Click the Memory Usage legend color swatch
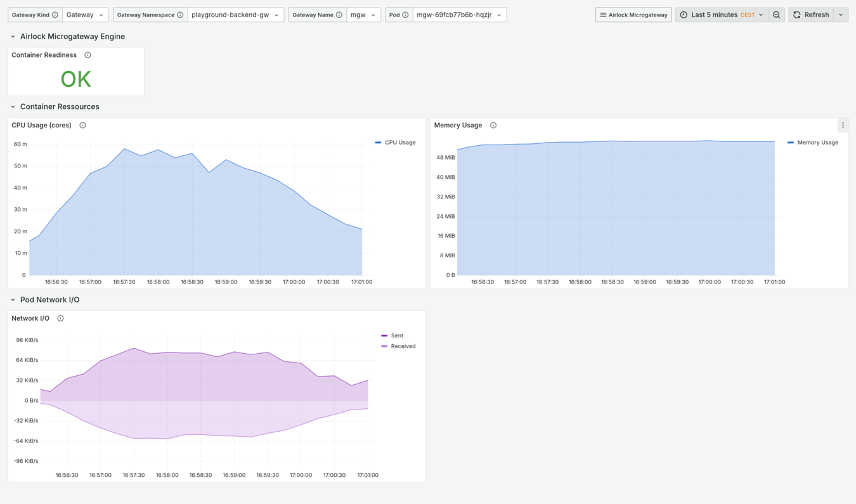 point(790,143)
